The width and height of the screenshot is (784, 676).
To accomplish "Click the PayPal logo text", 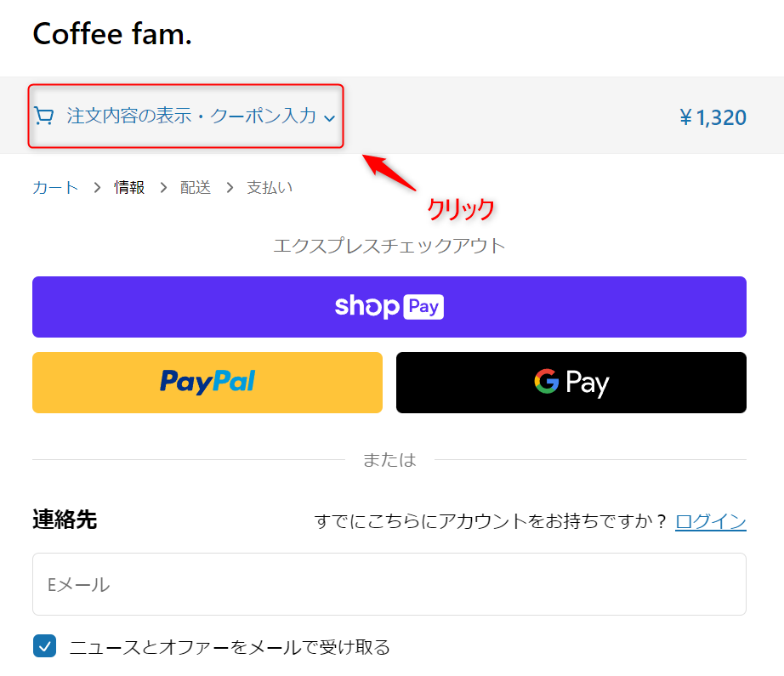I will 207,382.
